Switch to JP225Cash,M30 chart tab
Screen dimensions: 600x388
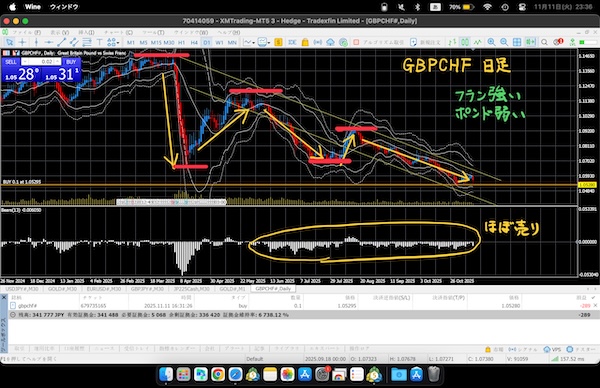click(191, 289)
